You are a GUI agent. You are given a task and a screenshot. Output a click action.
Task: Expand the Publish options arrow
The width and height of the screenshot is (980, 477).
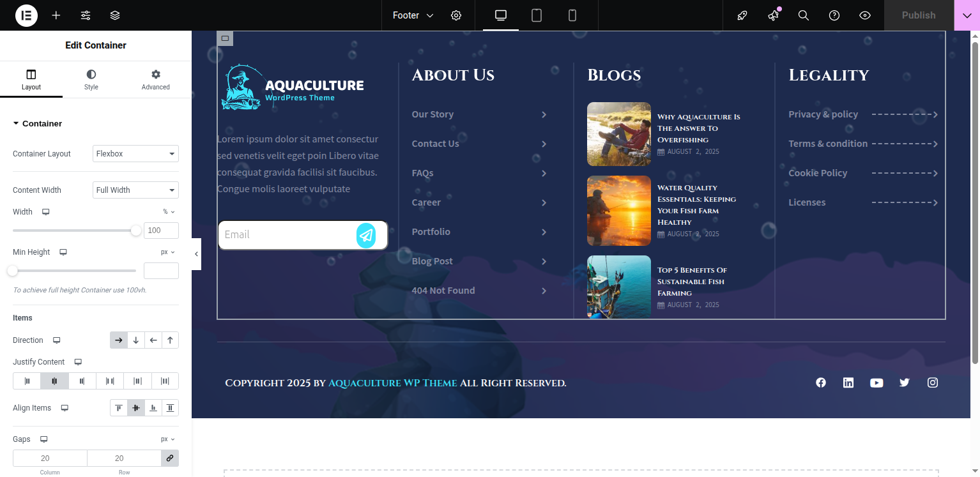967,15
